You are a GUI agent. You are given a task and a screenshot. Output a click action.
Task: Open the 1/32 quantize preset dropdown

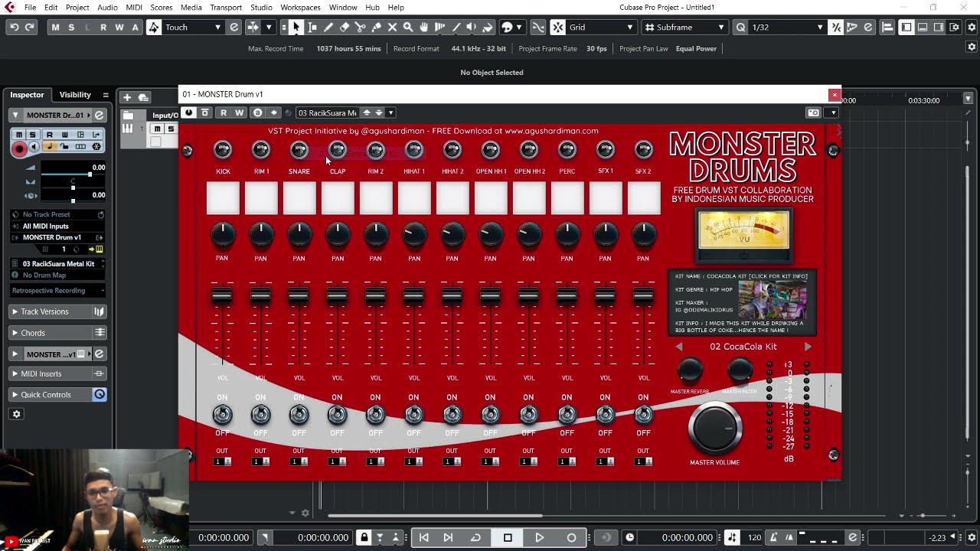click(788, 28)
